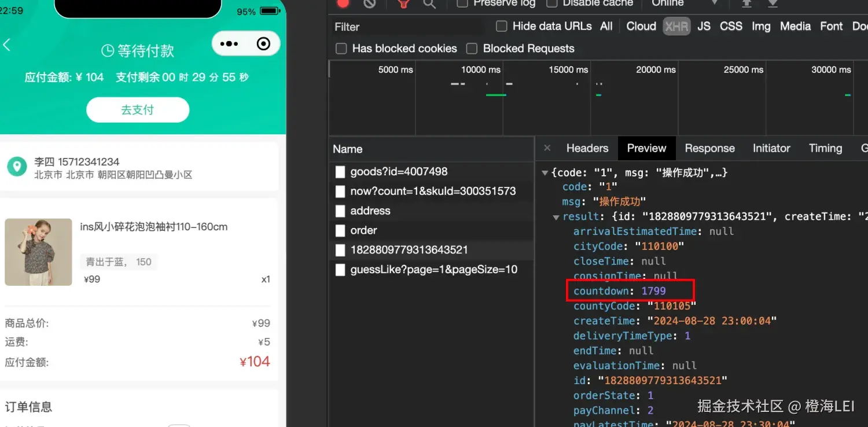The width and height of the screenshot is (868, 427).
Task: Tap the 去支付 pay button
Action: point(138,110)
